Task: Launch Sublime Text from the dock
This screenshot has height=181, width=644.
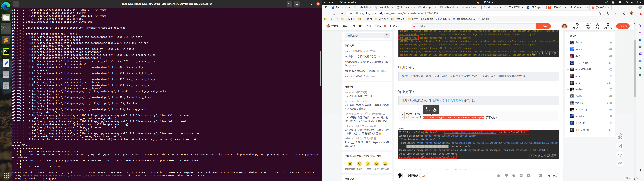Action: pyautogui.click(x=6, y=40)
